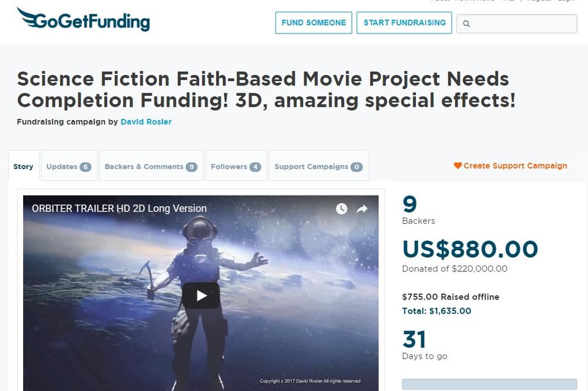Click the search magnifier icon
Image resolution: width=588 pixels, height=391 pixels.
point(466,24)
